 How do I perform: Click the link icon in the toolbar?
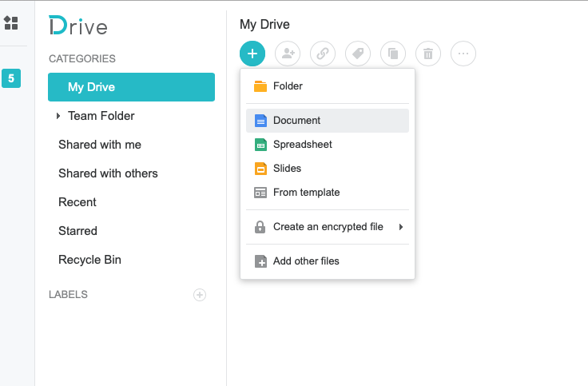[323, 54]
